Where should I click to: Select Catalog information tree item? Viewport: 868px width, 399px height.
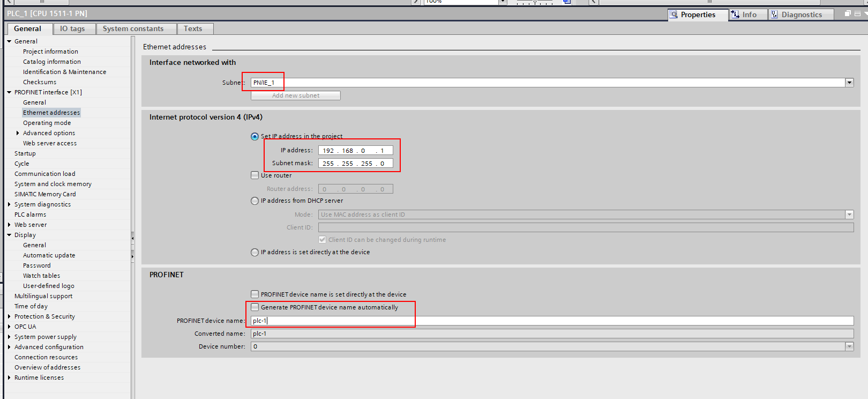point(52,62)
